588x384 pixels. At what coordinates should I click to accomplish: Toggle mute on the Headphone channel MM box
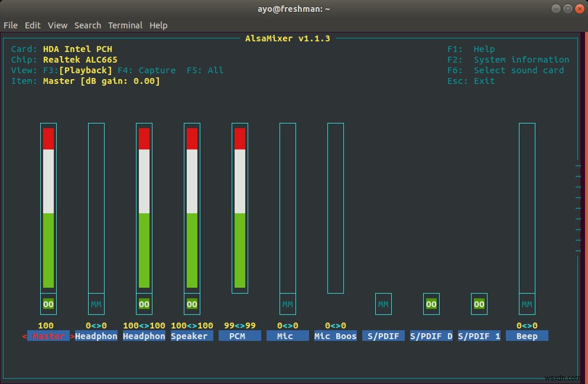96,304
